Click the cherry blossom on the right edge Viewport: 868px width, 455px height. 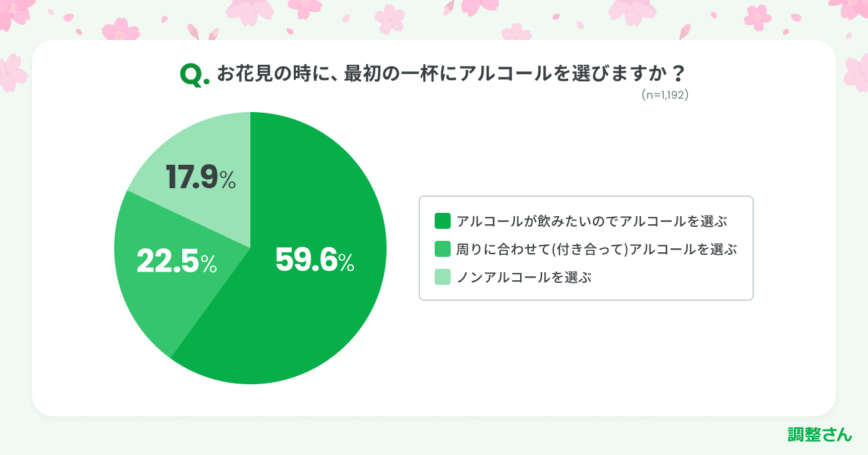click(x=857, y=71)
